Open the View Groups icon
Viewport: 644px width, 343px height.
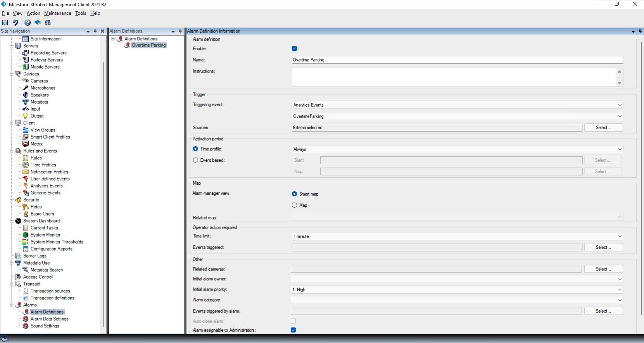(x=26, y=130)
